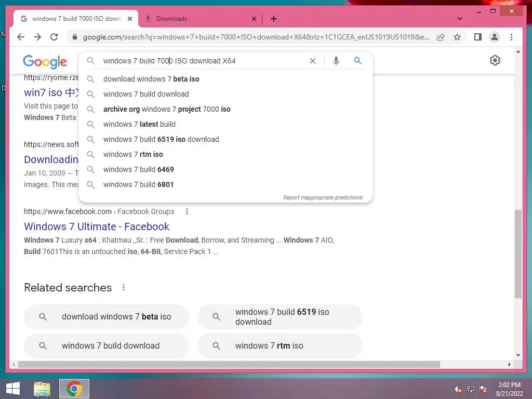Choose suggestion windows 7 build 6469
Image resolution: width=532 pixels, height=399 pixels.
pyautogui.click(x=225, y=169)
